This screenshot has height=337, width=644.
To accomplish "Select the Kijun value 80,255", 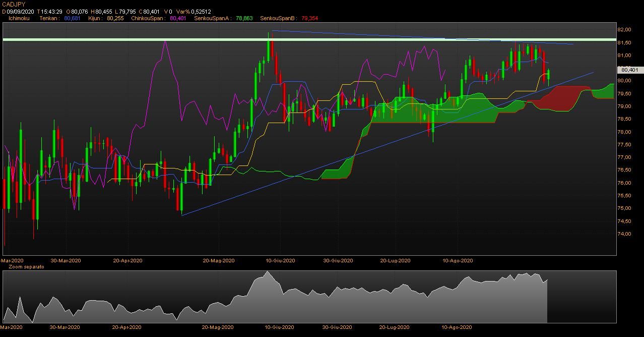I will coord(115,18).
